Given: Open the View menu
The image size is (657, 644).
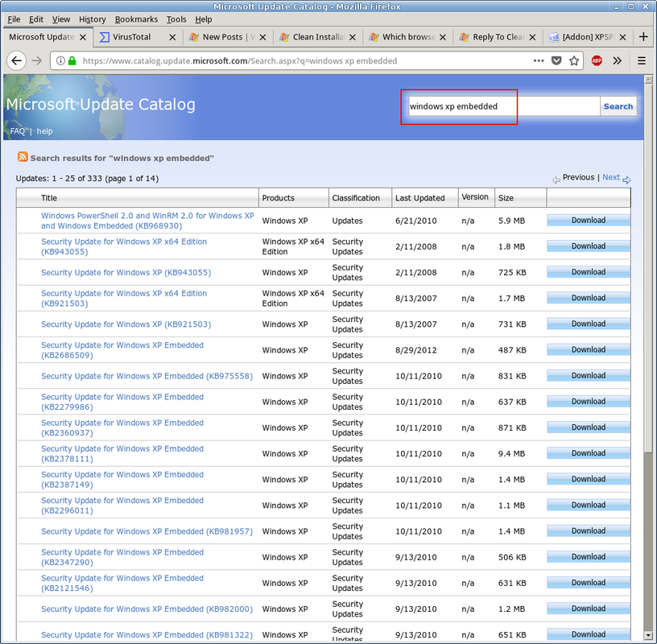Looking at the screenshot, I should (61, 19).
